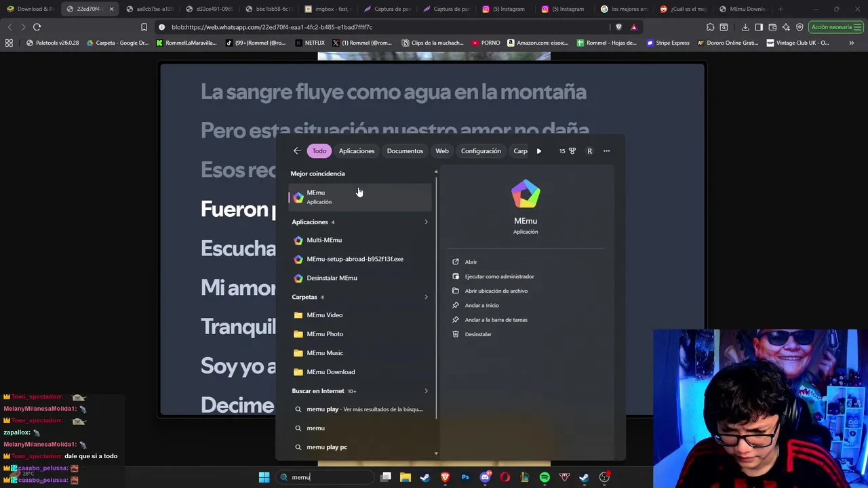Go back with the search panel arrow
The width and height of the screenshot is (868, 488).
coord(297,151)
